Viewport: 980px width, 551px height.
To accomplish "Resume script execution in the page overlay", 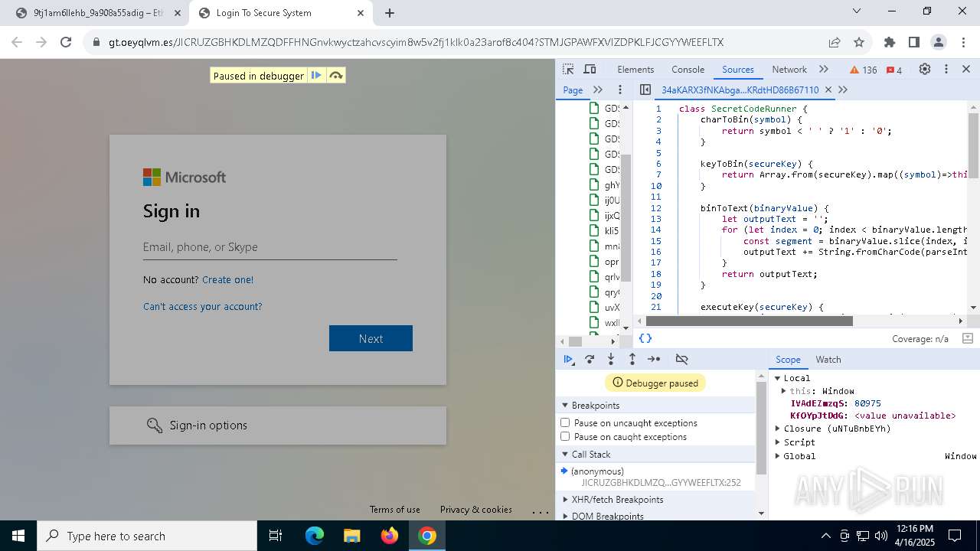I will click(x=316, y=75).
